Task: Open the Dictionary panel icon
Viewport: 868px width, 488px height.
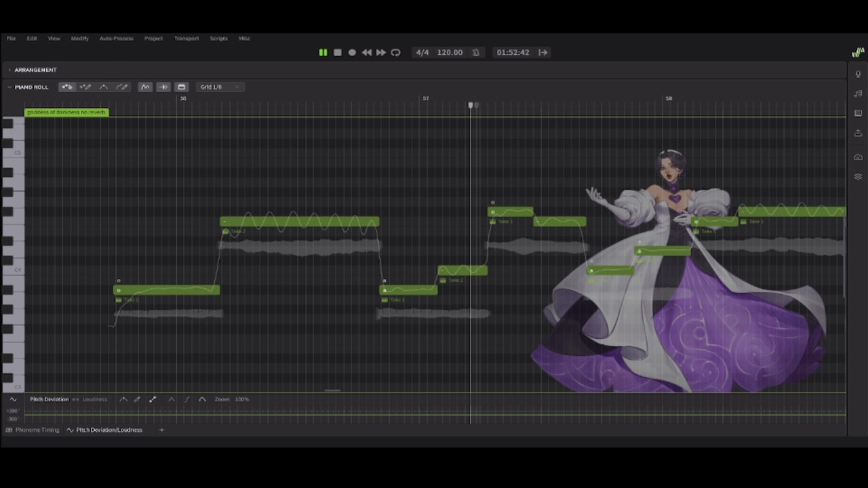Action: point(858,113)
